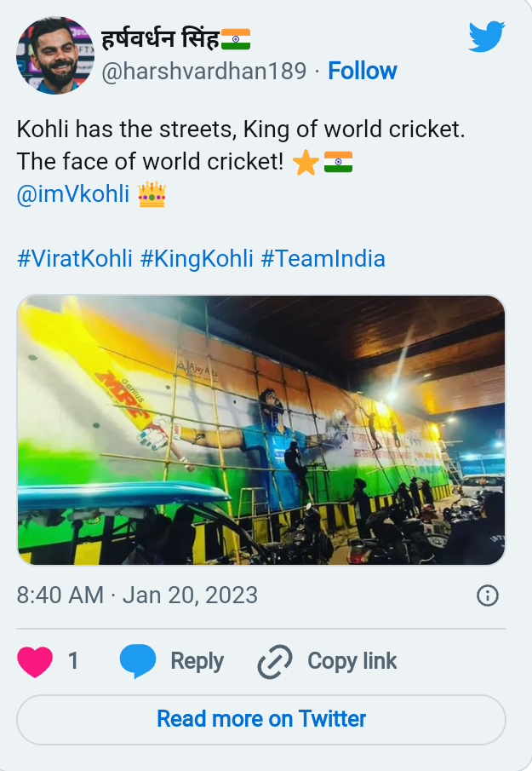Open the Twitter info circle icon
532x771 pixels.
[x=488, y=596]
